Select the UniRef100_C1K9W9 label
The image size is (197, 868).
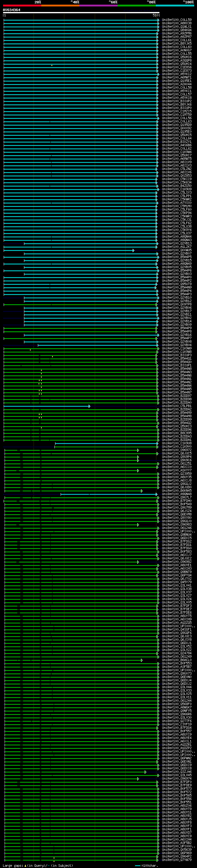coord(177,349)
